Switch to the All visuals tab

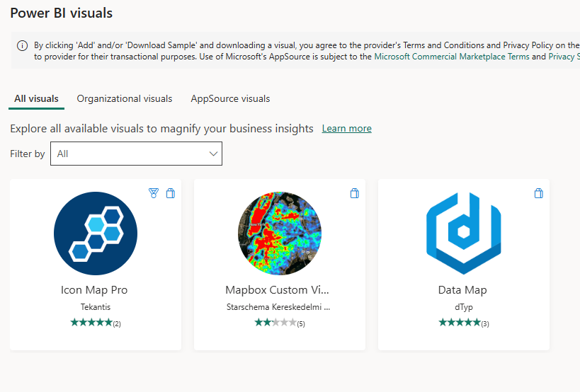pyautogui.click(x=36, y=98)
